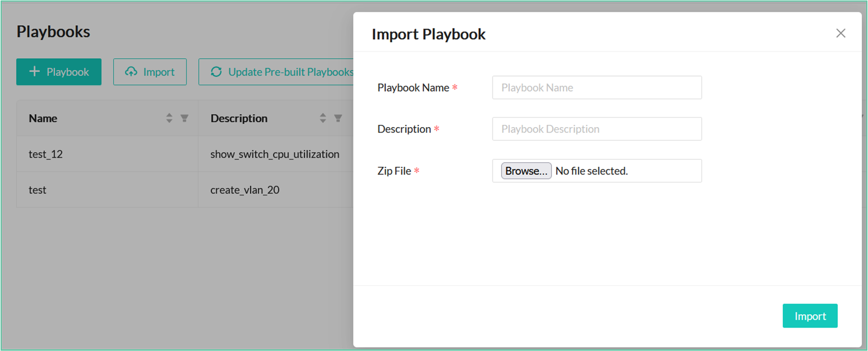Click the Zip File field label
Image resolution: width=868 pixels, height=351 pixels.
[x=394, y=171]
